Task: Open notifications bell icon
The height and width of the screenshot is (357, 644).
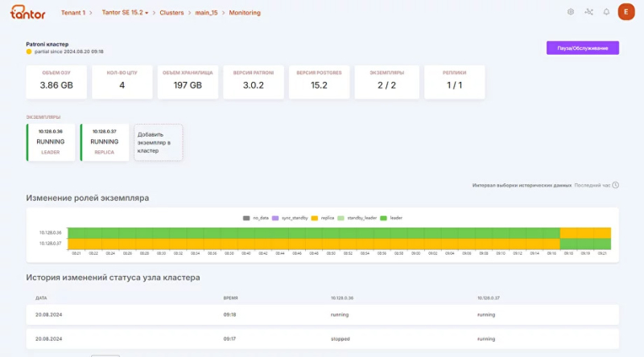Action: tap(606, 12)
